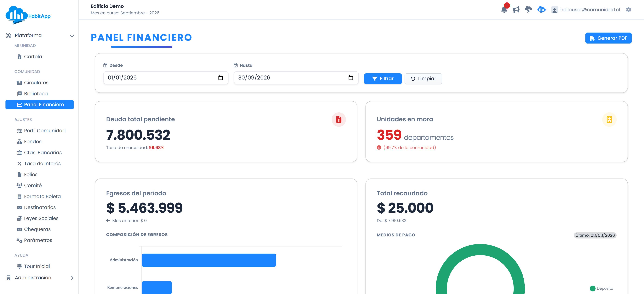Viewport: 644px width, 294px height.
Task: Click 'Mes en curso: Septiembre - 2026' text
Action: click(125, 13)
